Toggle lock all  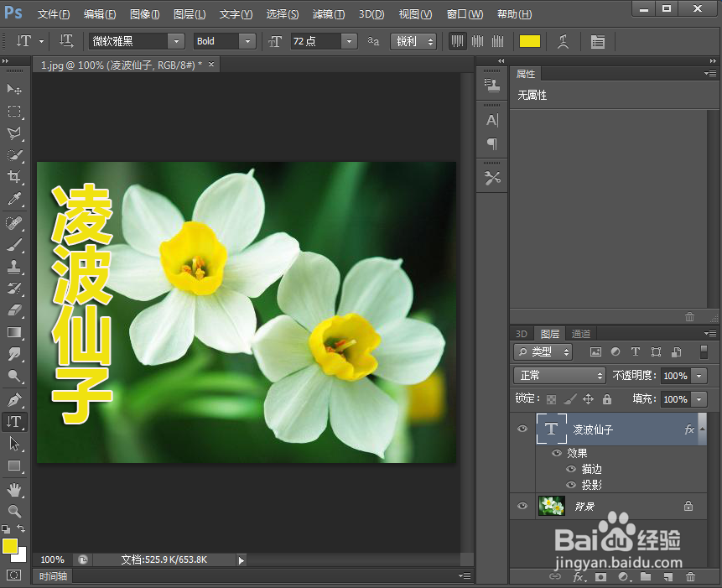click(x=607, y=398)
